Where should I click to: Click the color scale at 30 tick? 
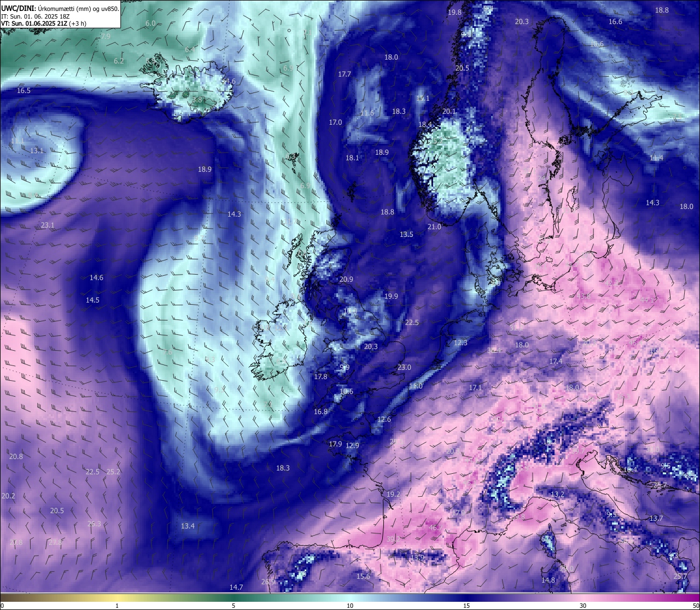pos(583,606)
